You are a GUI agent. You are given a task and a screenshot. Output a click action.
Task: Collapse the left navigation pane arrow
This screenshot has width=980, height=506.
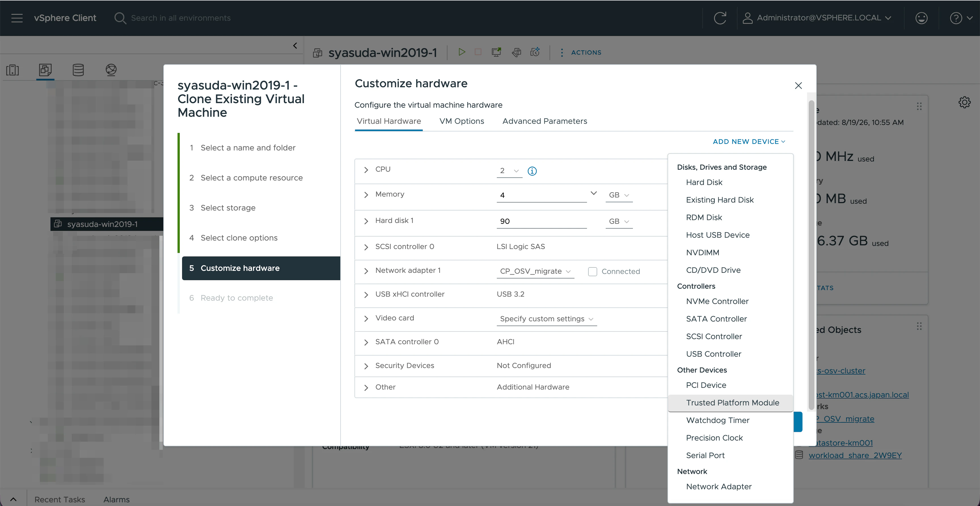[295, 46]
